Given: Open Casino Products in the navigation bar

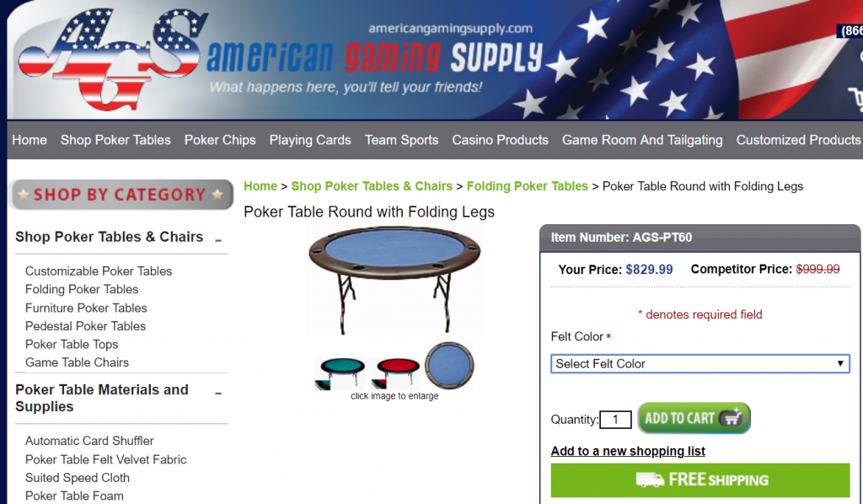Looking at the screenshot, I should coord(501,140).
